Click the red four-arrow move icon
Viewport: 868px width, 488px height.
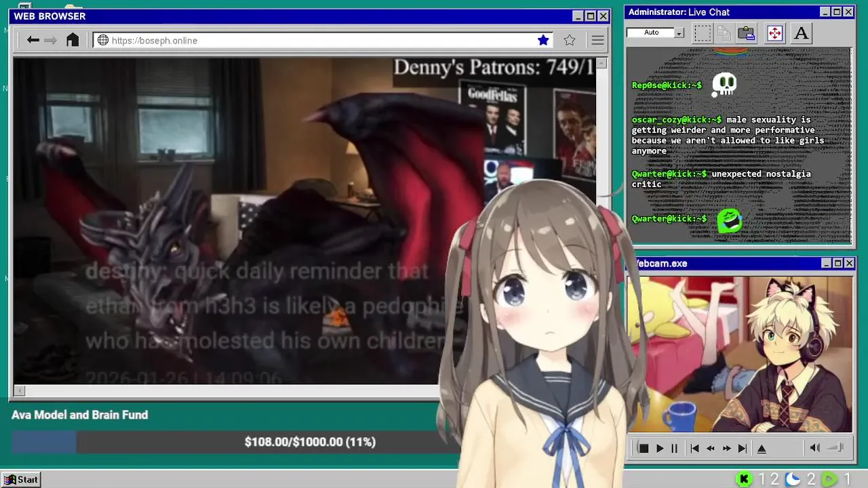pos(774,33)
